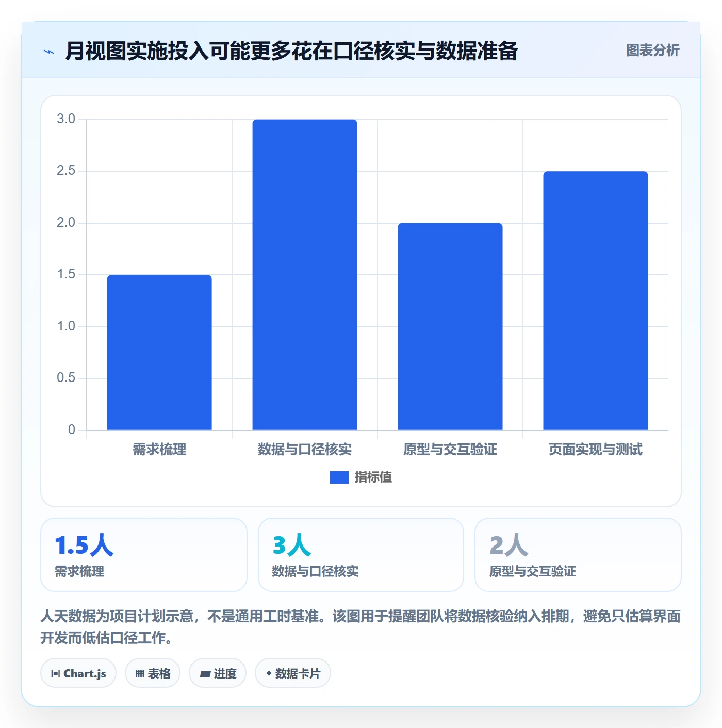Click the Chart.js tag chip
This screenshot has width=722, height=728.
[78, 673]
